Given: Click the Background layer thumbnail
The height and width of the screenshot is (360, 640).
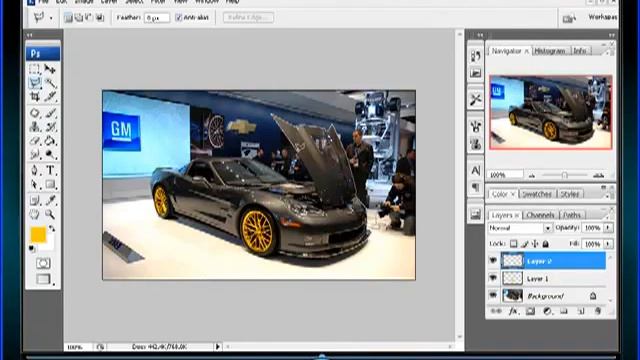Looking at the screenshot, I should 512,296.
